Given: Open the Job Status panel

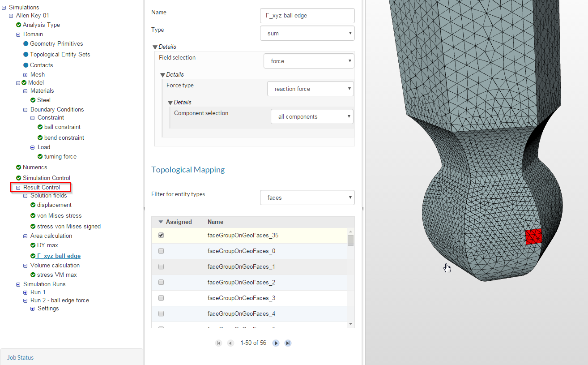Looking at the screenshot, I should click(x=20, y=357).
